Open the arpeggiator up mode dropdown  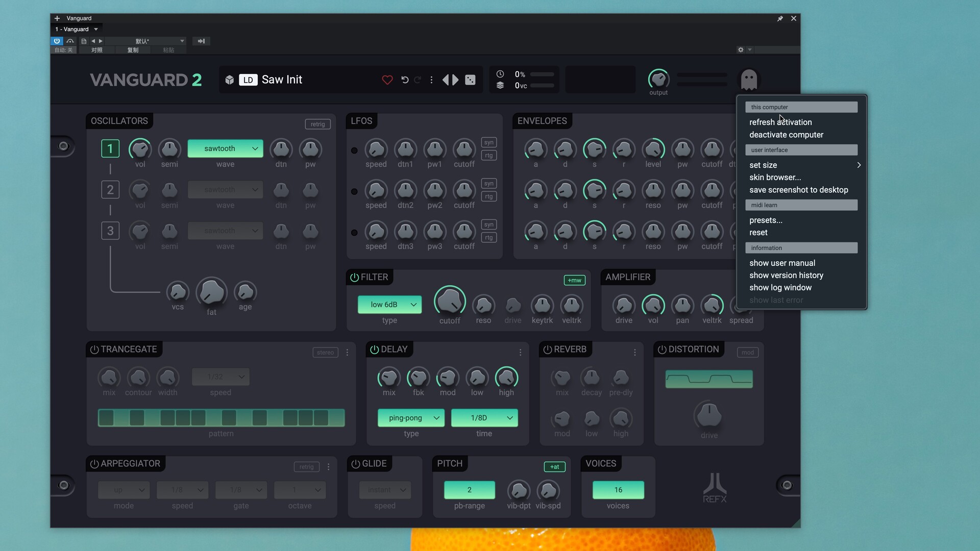pyautogui.click(x=124, y=490)
